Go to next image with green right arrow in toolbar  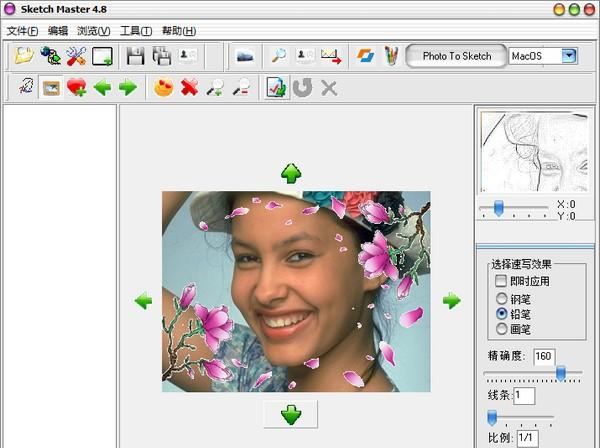128,88
